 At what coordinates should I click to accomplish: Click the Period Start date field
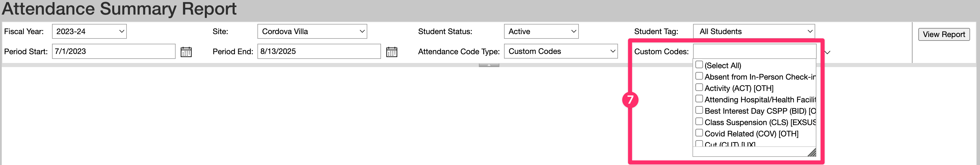pyautogui.click(x=113, y=51)
